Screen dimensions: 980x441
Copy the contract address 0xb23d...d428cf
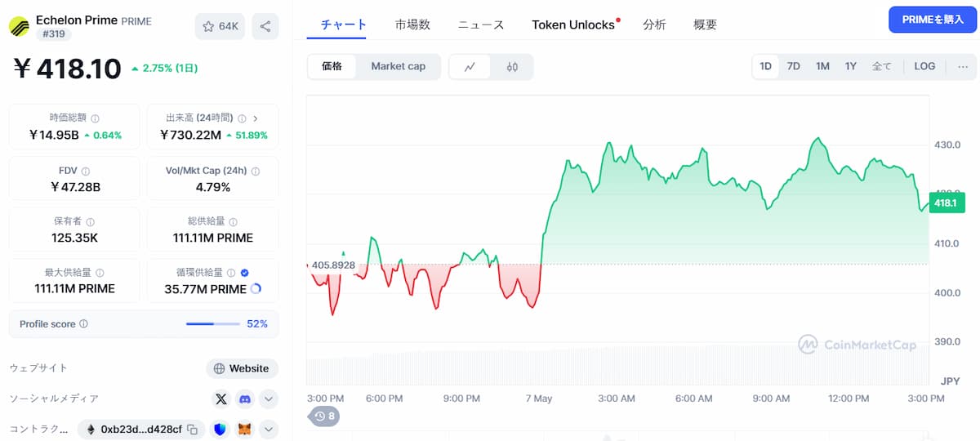tap(192, 429)
